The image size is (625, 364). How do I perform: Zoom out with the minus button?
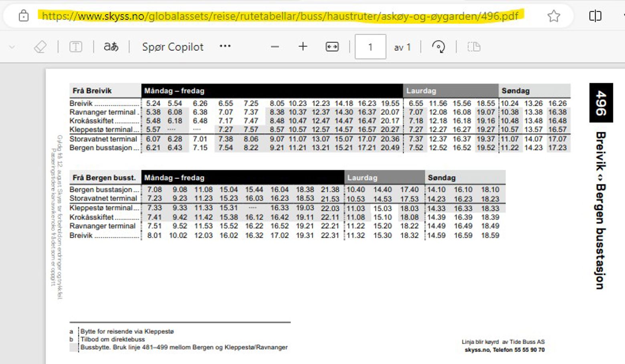click(x=275, y=47)
